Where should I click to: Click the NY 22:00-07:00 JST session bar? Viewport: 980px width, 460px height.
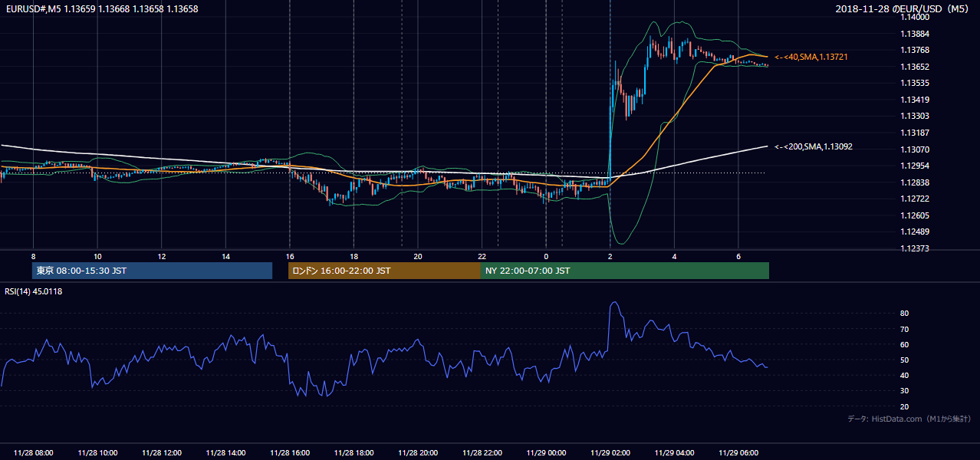[x=625, y=271]
